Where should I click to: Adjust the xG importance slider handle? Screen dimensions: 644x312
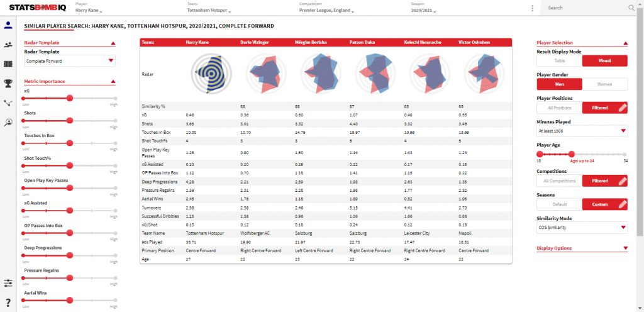pos(69,98)
